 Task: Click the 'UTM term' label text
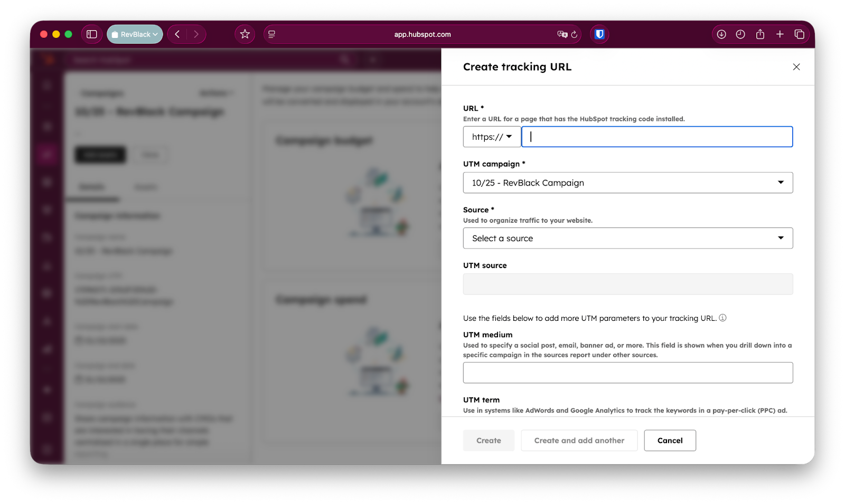point(481,400)
